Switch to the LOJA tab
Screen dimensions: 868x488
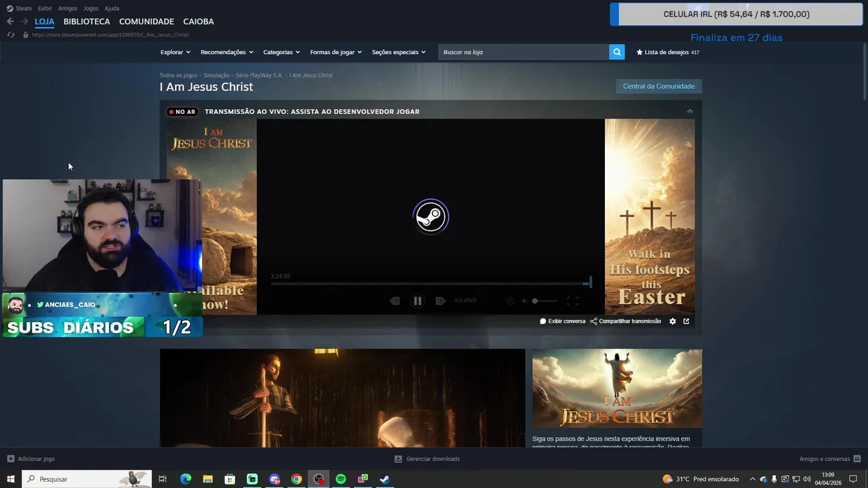click(44, 22)
